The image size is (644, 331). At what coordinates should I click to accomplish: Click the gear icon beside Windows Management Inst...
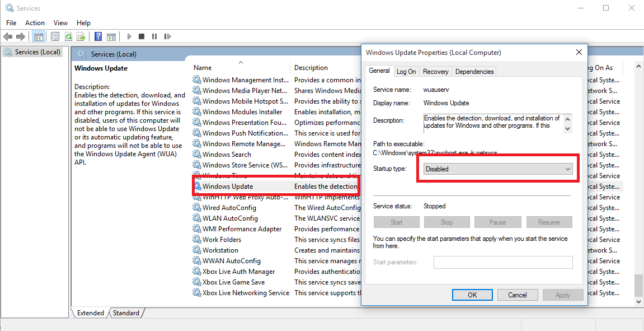pos(197,80)
